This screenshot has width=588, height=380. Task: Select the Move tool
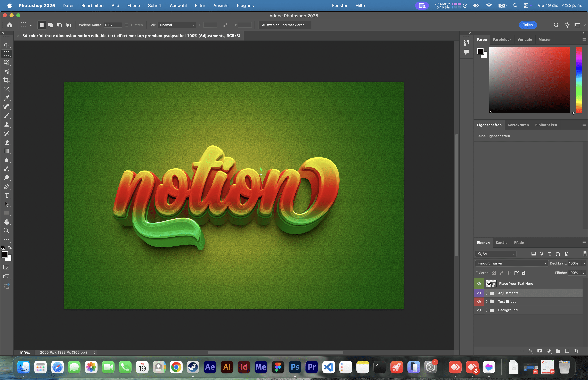[x=6, y=45]
